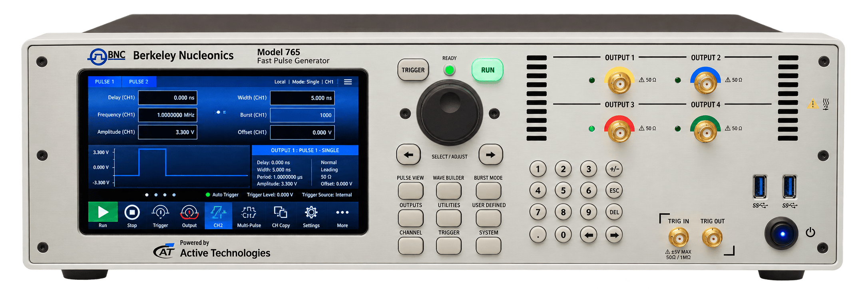Tap the number 5 keypad key
The image size is (868, 289).
coord(563,190)
